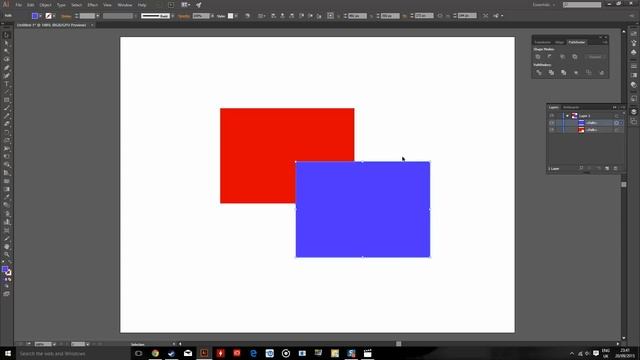Apply Crop pathfinder
Screen dimensions: 640x360
click(576, 73)
